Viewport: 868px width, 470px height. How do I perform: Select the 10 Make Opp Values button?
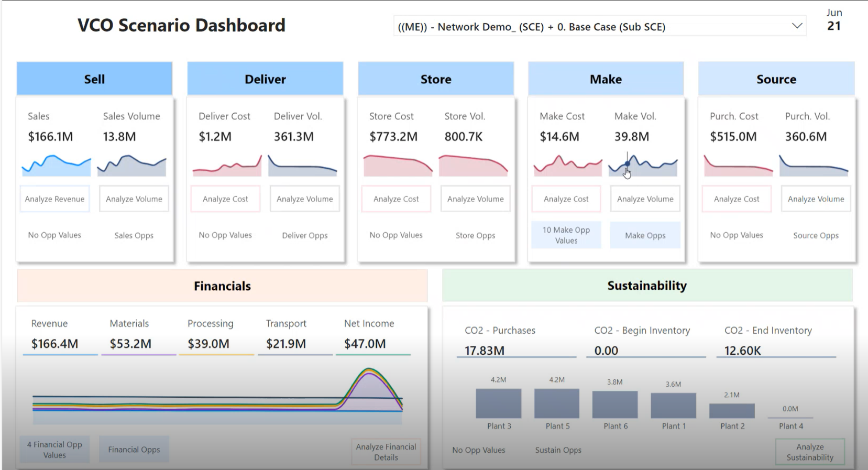click(566, 235)
